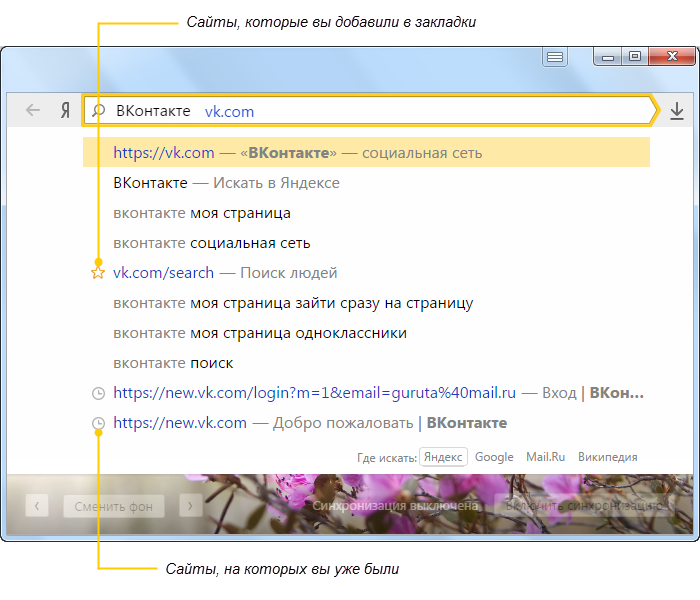Select the highlighted https://vk.com suggestion
The height and width of the screenshot is (600, 700).
tap(366, 152)
